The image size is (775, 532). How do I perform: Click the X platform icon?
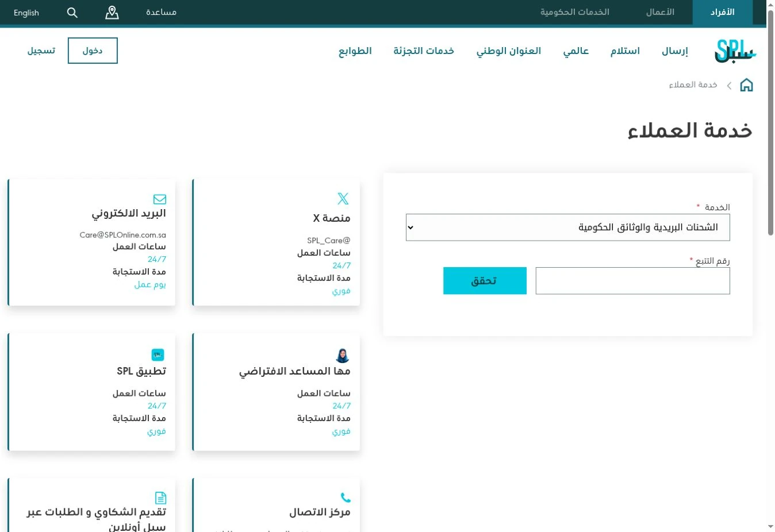(343, 199)
